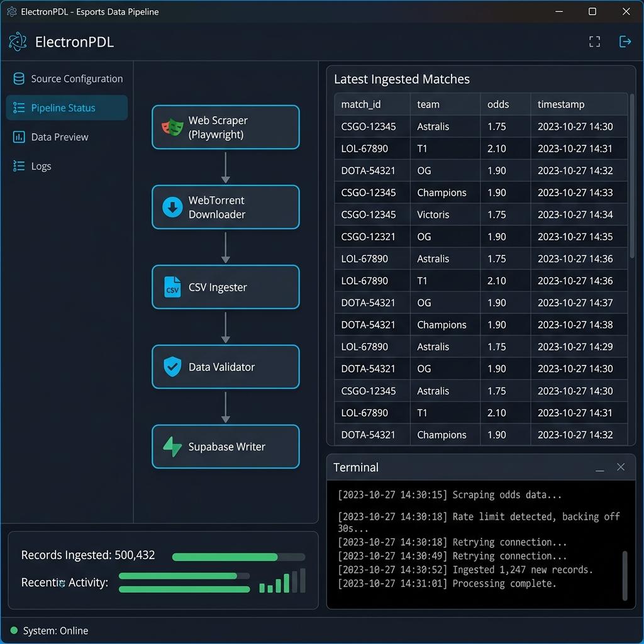
Task: Click the CSGO-12321 match id cell
Action: tap(372, 236)
